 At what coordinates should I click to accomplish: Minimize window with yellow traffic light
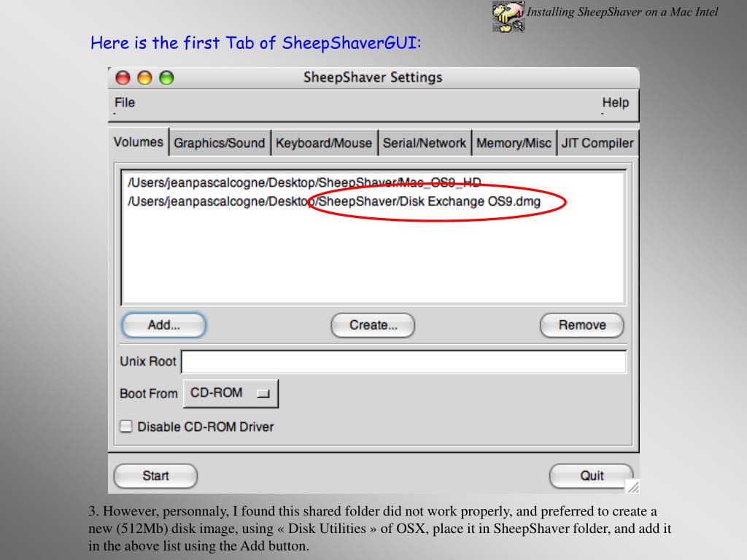(x=145, y=77)
